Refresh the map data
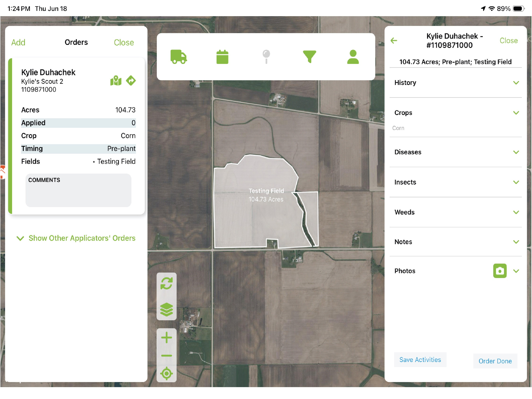This screenshot has width=532, height=399. (166, 283)
